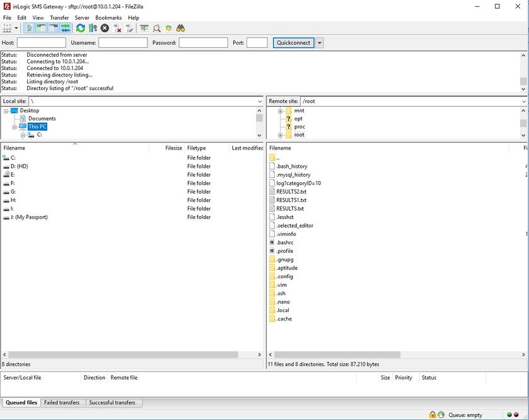This screenshot has height=420, width=529.
Task: Toggle message log display button
Action: click(28, 28)
